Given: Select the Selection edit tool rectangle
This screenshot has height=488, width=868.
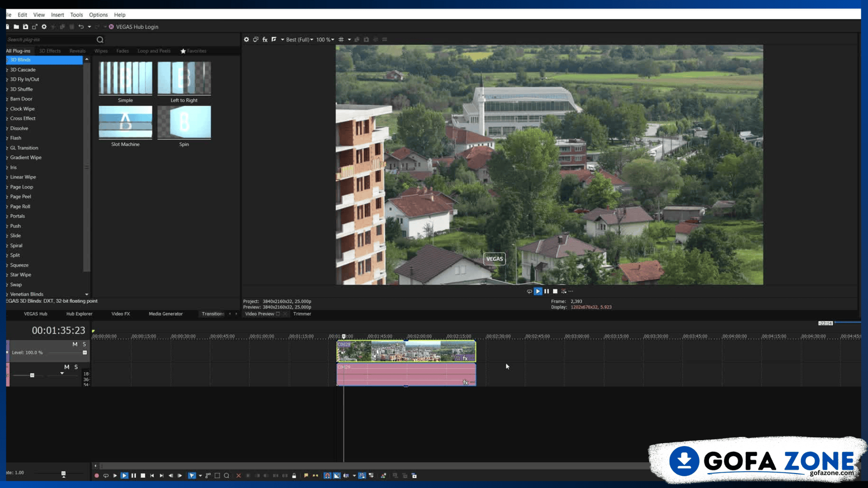Looking at the screenshot, I should pos(217,476).
